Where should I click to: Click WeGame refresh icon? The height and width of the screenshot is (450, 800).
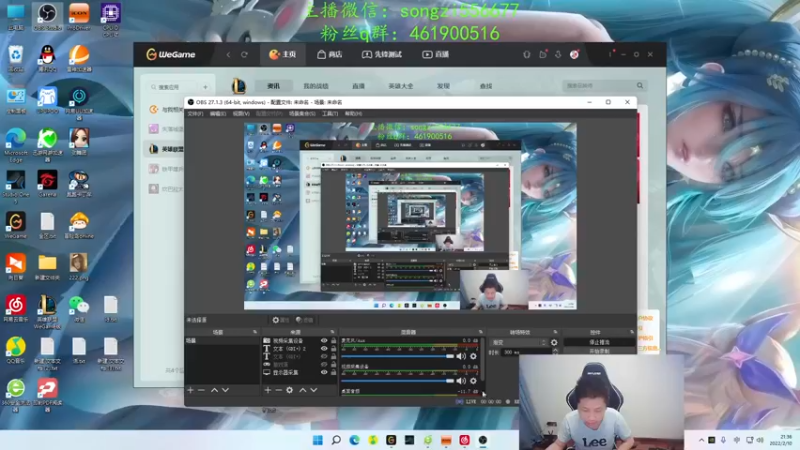244,55
